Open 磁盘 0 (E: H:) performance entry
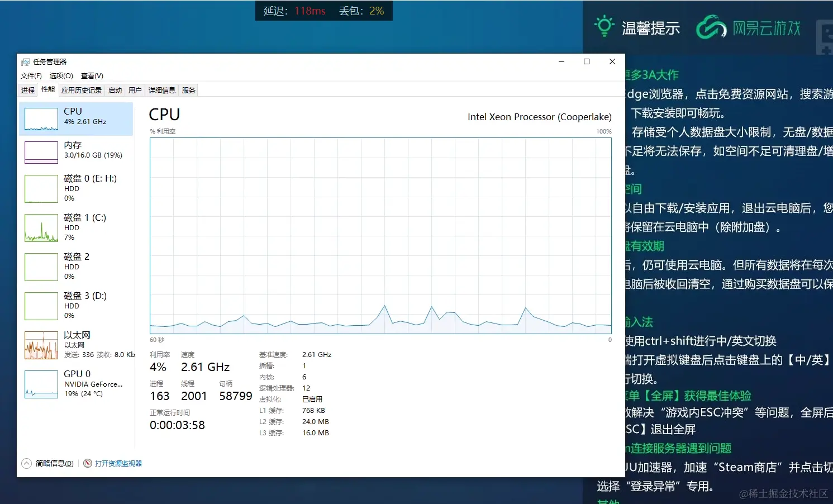This screenshot has height=504, width=833. [77, 188]
